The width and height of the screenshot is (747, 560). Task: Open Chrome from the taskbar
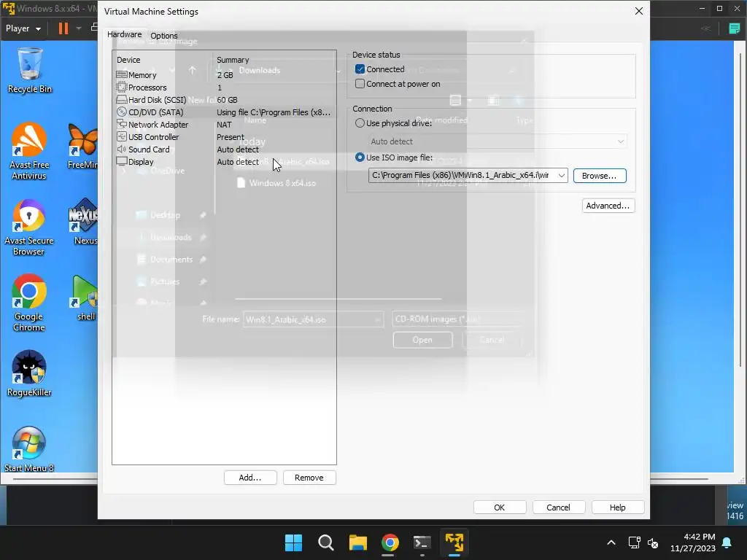pyautogui.click(x=390, y=542)
